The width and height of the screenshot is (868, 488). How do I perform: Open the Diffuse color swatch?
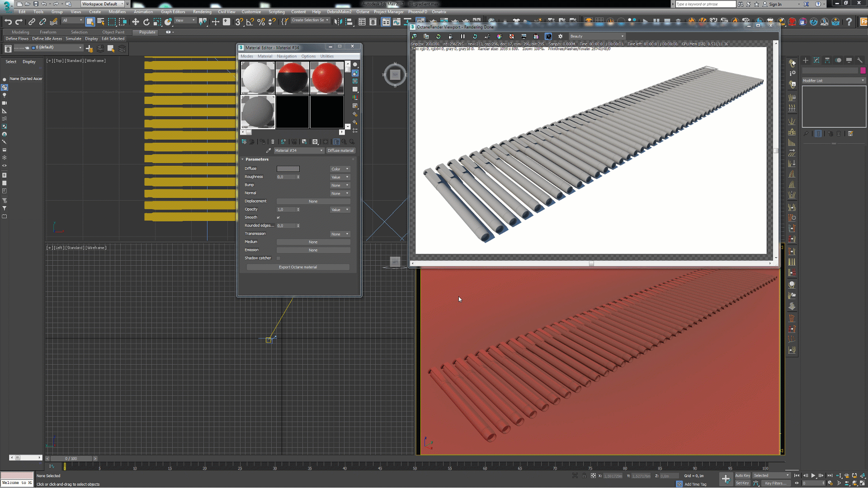[x=288, y=169]
